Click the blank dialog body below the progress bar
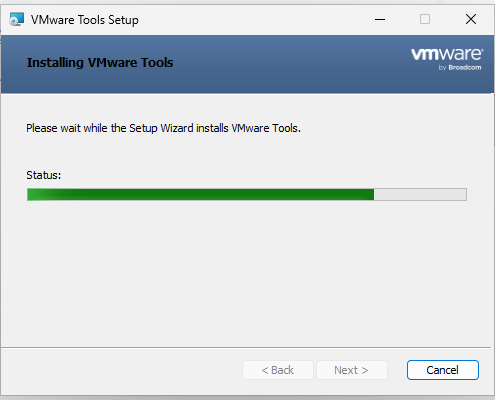The width and height of the screenshot is (495, 400). coord(247,273)
